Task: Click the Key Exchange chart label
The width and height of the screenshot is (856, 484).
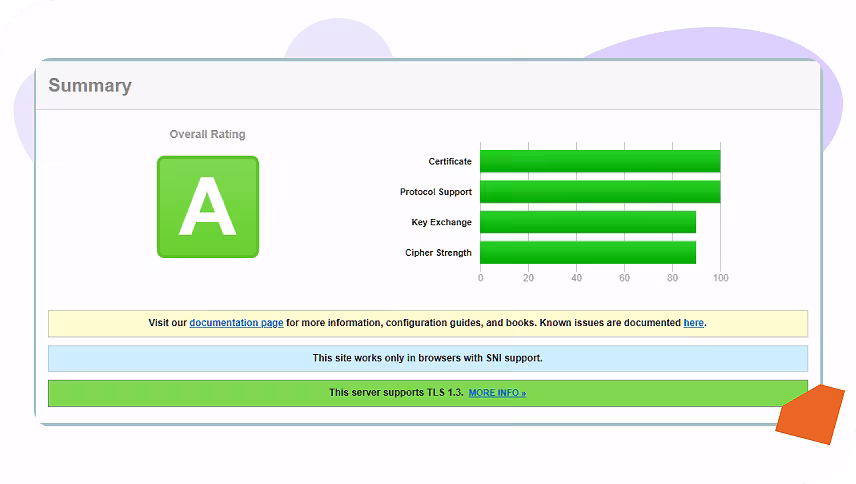Action: [441, 222]
